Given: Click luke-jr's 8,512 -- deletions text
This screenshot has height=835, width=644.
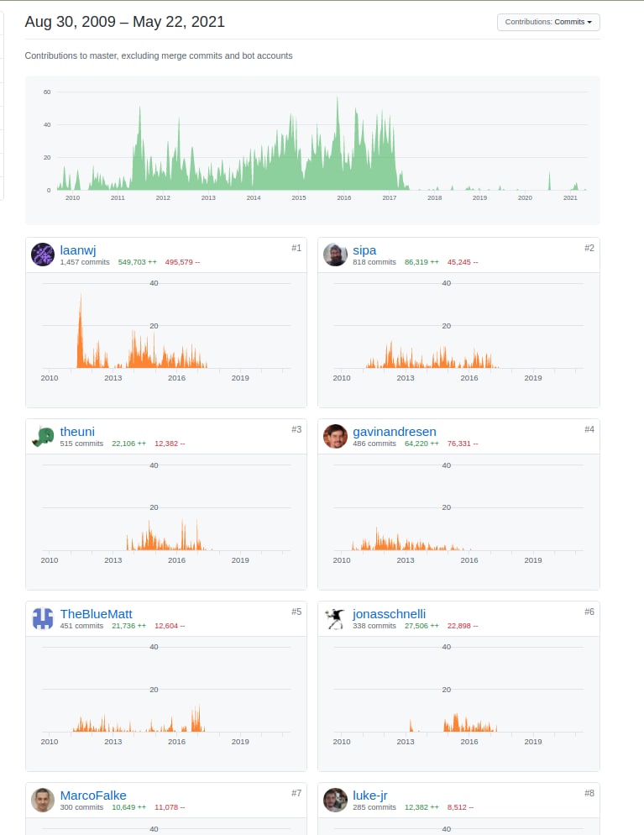Looking at the screenshot, I should [x=460, y=807].
